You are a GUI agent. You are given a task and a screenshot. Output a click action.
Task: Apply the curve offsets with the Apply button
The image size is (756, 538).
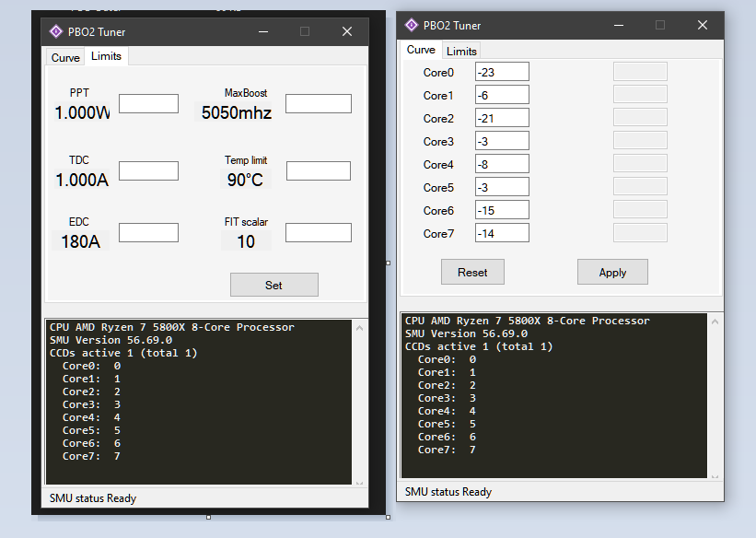612,272
